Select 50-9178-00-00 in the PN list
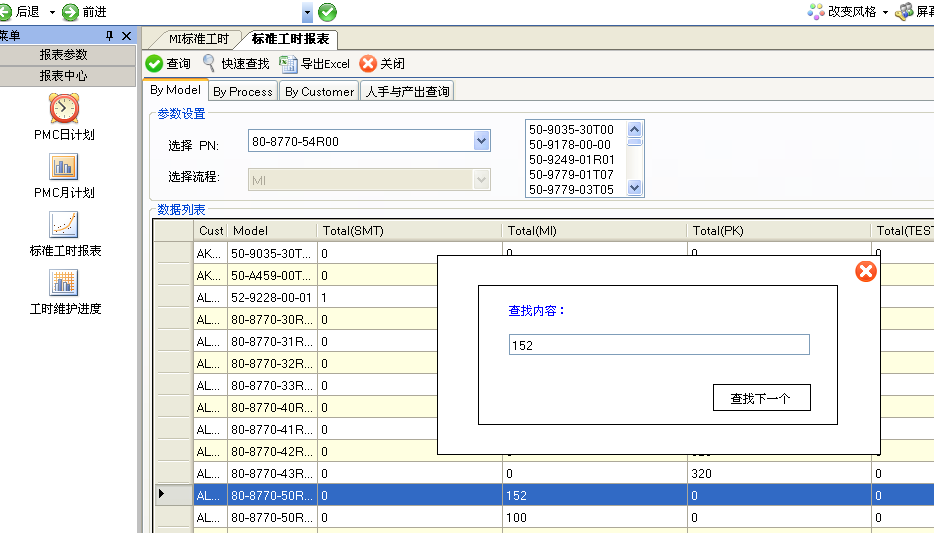Screen dimensions: 934x533 570,144
